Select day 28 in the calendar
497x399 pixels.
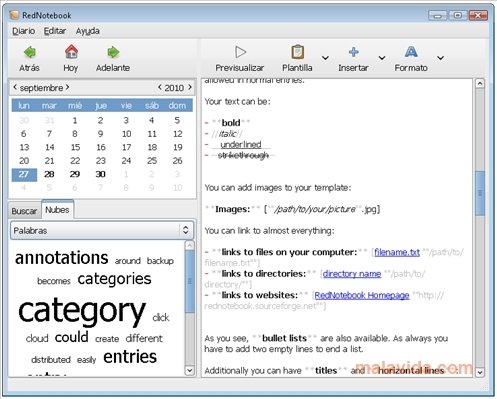coord(49,174)
